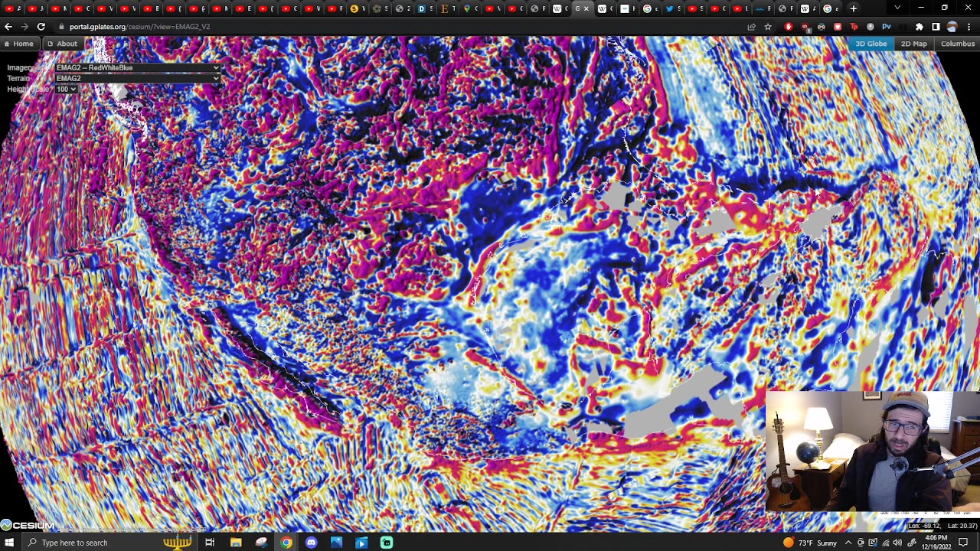View the site lock icon info
Viewport: 980px width, 551px height.
60,27
